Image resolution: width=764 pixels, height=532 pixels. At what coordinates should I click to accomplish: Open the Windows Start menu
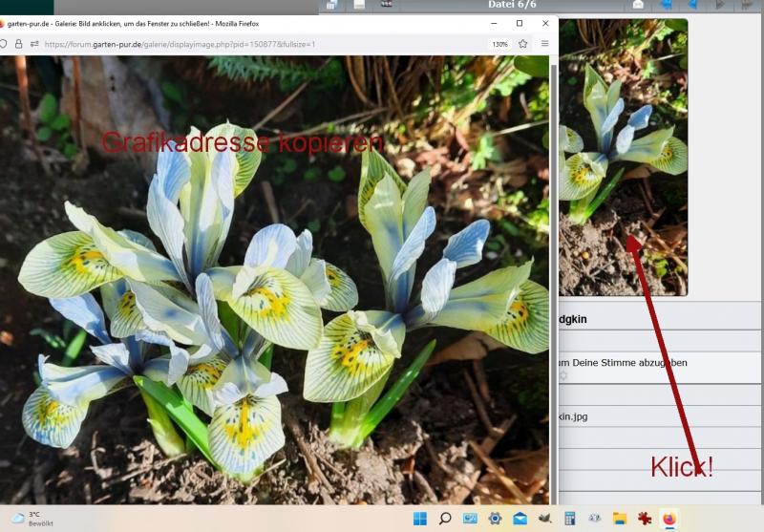(419, 519)
